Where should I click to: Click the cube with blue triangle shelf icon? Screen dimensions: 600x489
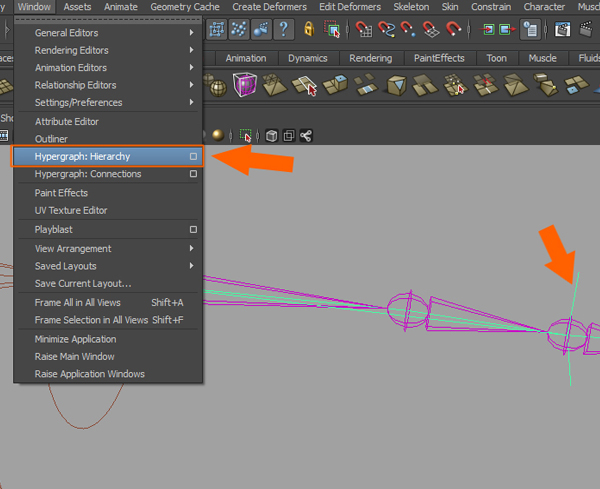(396, 85)
